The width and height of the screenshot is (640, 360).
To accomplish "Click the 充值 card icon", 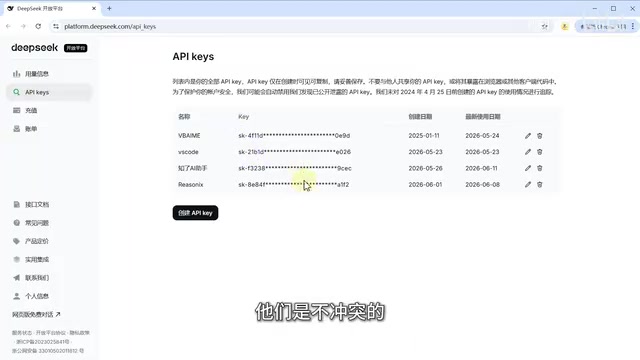I will [16, 110].
